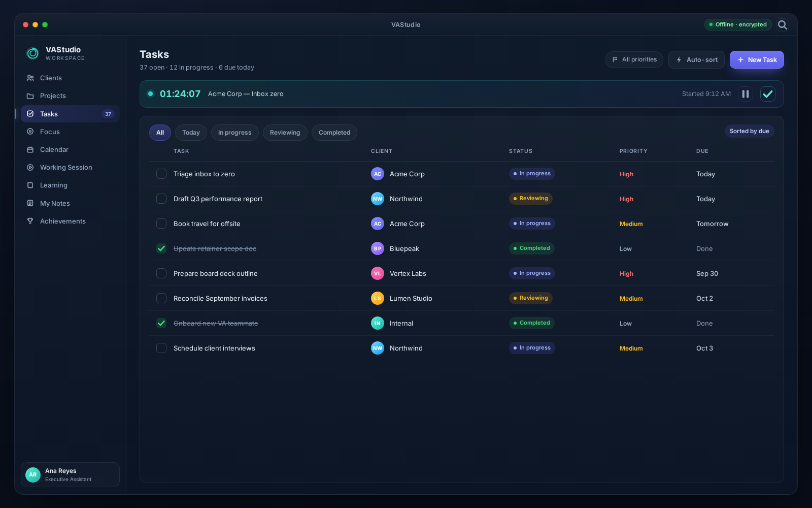Open the Focus sidebar item

point(70,132)
